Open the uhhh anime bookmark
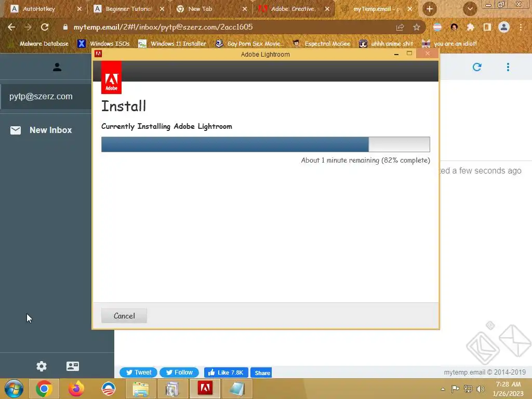 pyautogui.click(x=387, y=44)
